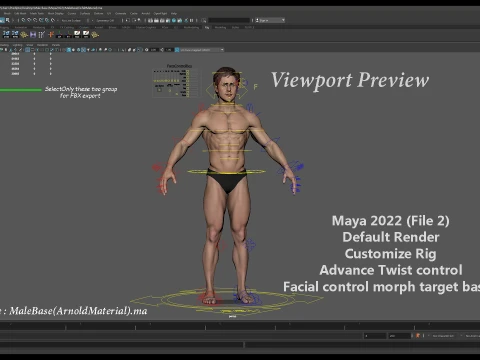Screen dimensions: 480x360
Task: Click the last golden gear shelf icon
Action: tap(95, 34)
